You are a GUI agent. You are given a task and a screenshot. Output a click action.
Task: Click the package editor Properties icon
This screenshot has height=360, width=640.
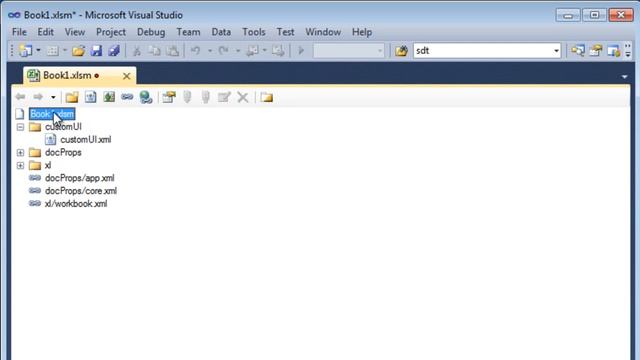169,97
